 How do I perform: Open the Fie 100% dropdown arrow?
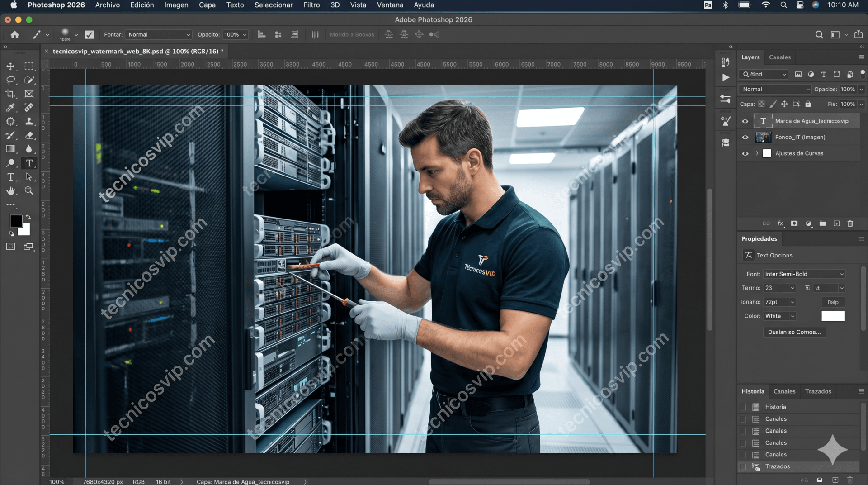coord(861,104)
